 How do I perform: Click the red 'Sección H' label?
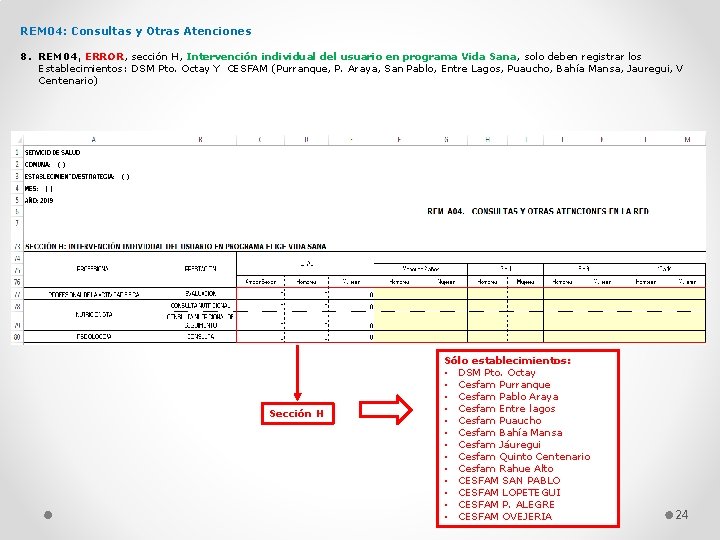coord(297,413)
